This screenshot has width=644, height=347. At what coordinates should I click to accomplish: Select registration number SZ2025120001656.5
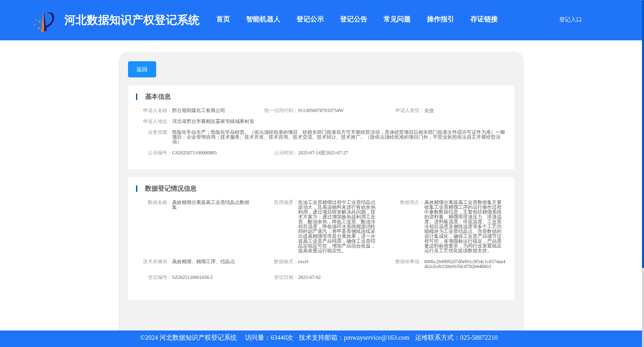coord(192,277)
